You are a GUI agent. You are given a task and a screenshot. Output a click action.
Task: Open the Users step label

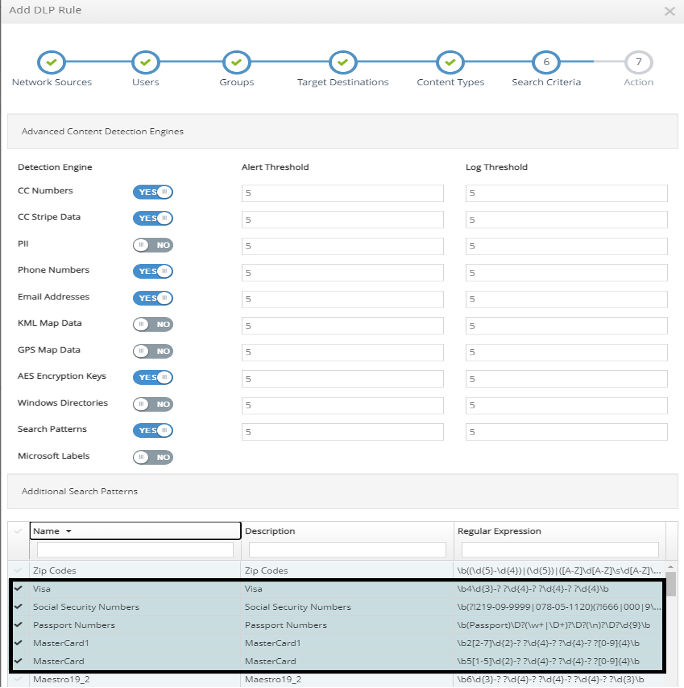146,82
